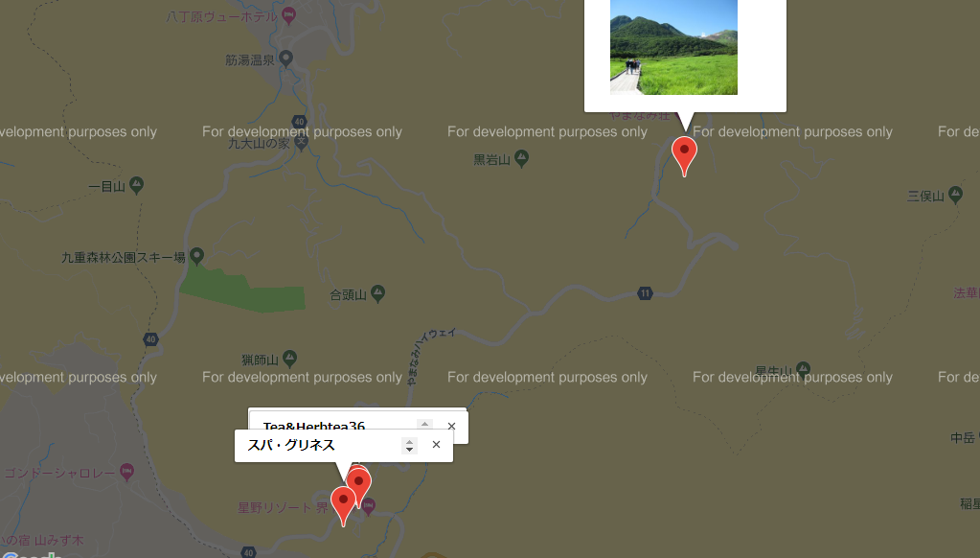Select the 筋湯温泉 location pin

285,59
